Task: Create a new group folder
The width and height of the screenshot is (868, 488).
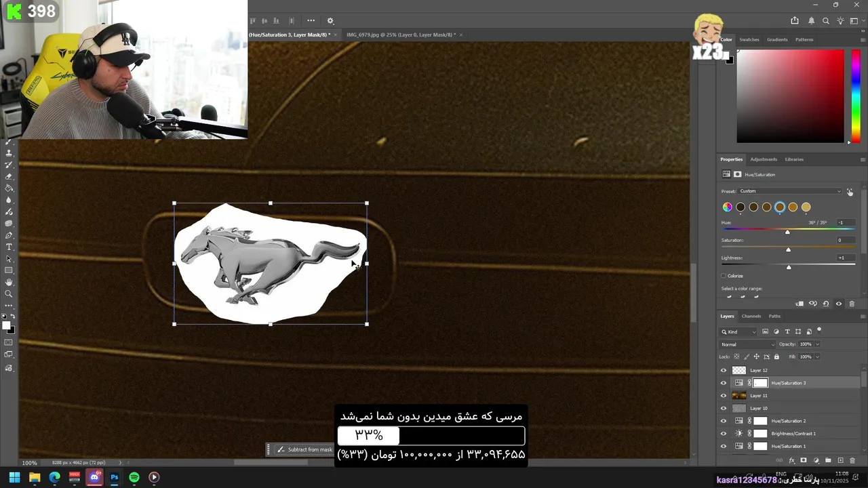Action: point(828,460)
